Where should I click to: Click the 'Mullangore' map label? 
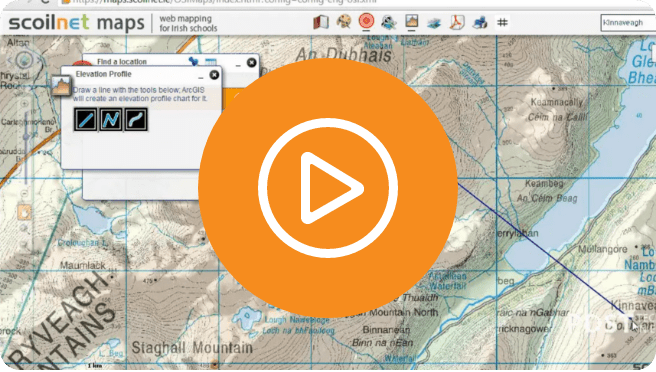click(603, 249)
